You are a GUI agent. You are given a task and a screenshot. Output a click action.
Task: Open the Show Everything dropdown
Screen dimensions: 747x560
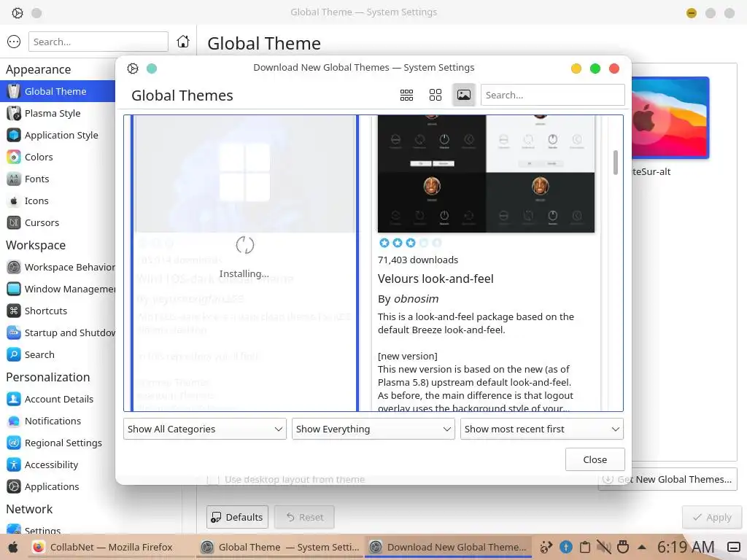coord(373,429)
